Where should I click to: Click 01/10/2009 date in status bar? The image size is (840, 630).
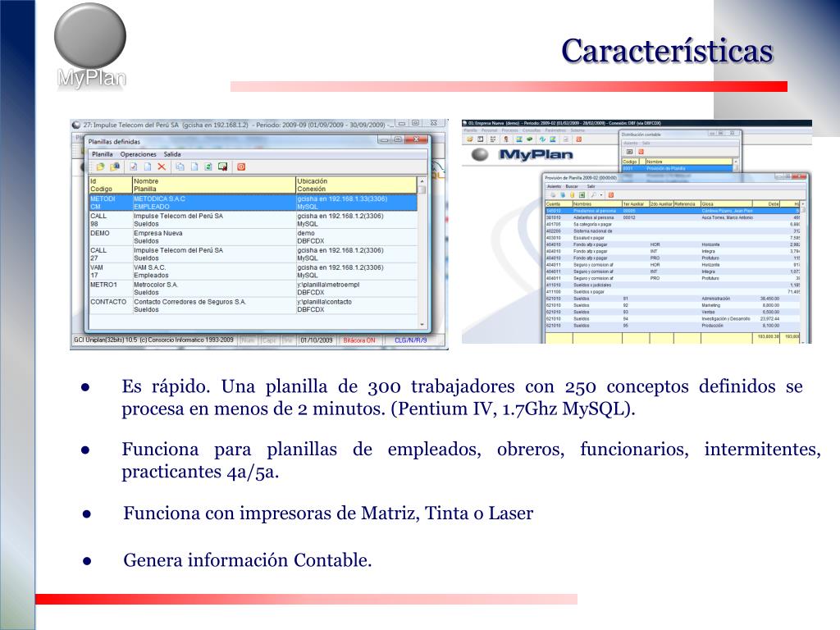(x=316, y=340)
